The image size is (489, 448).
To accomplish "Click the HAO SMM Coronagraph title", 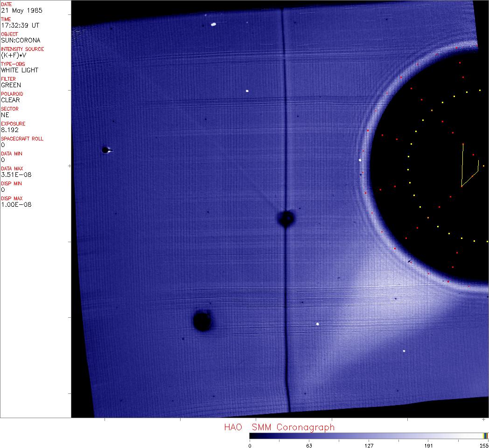I will [x=279, y=427].
